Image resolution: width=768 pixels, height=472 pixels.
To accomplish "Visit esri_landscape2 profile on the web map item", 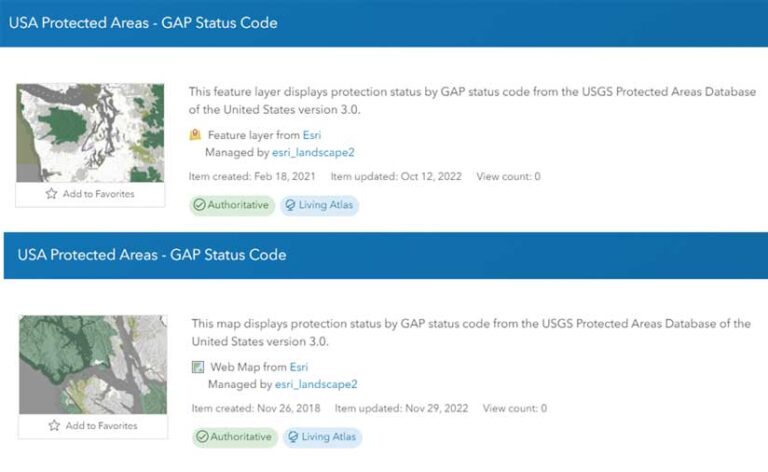I will 316,384.
